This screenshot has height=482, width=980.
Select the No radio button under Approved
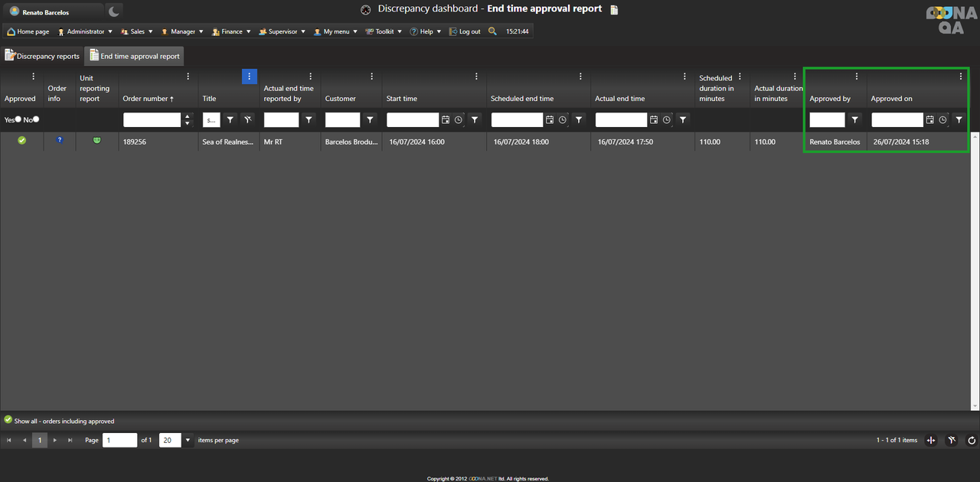36,119
